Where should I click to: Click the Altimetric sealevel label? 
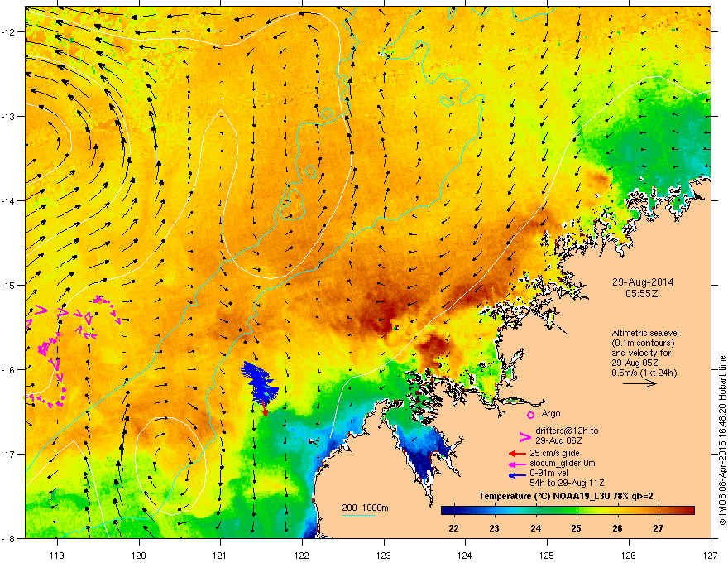coord(645,333)
